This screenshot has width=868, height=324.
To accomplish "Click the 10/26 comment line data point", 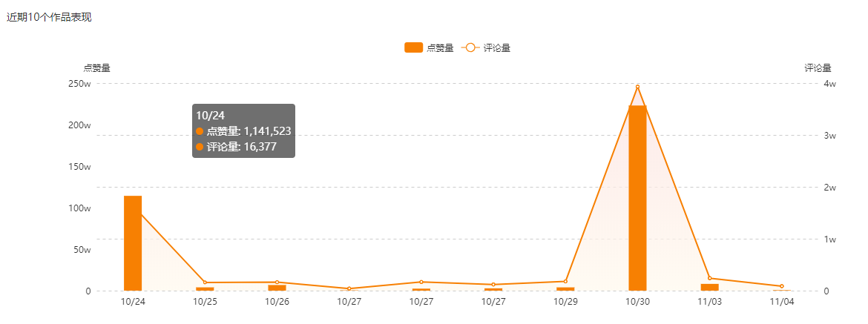I will pyautogui.click(x=277, y=282).
